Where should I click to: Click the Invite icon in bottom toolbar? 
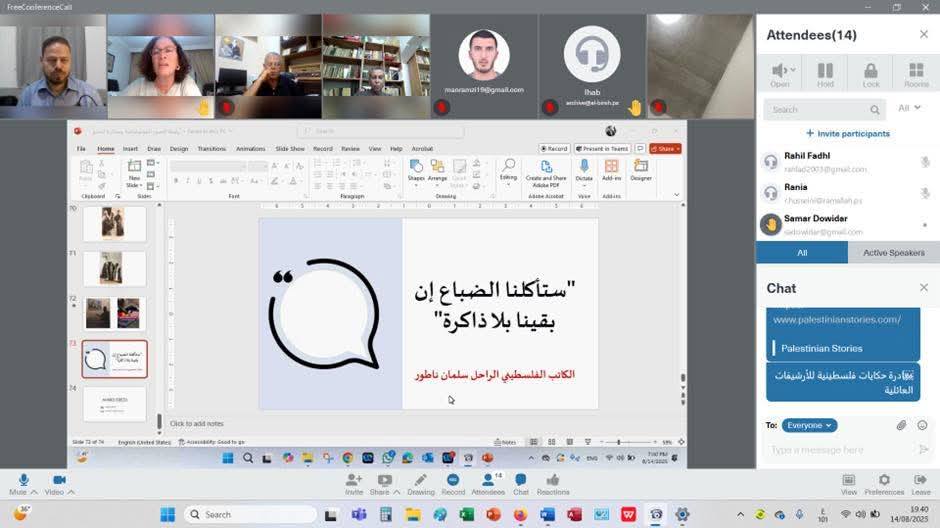tap(354, 484)
